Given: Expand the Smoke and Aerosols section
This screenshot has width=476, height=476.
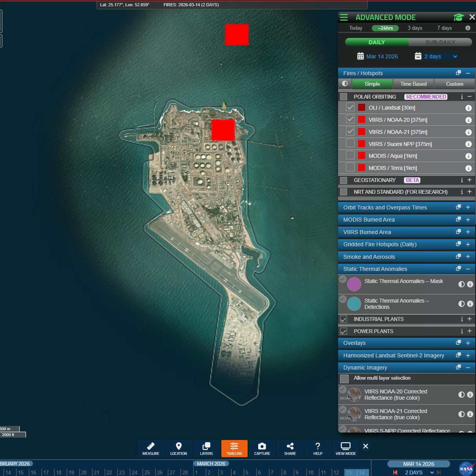Looking at the screenshot, I should point(468,256).
